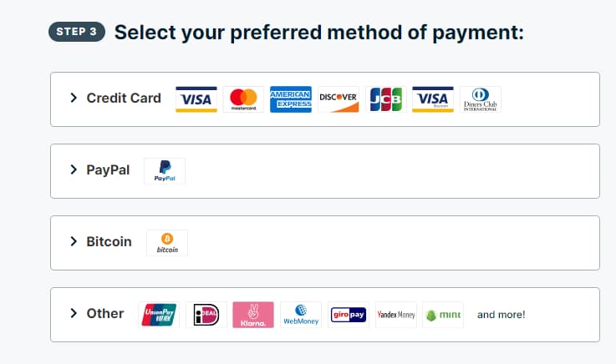
Task: Click the pink Klarna logo
Action: point(253,315)
